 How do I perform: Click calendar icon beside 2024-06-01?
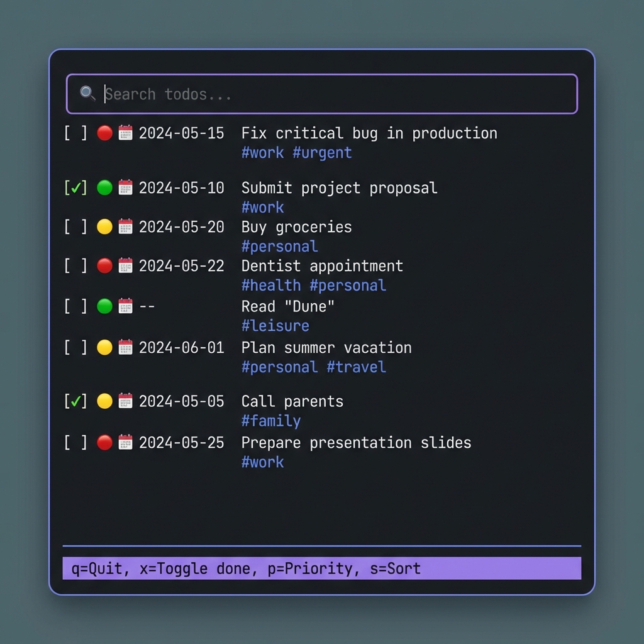[x=125, y=347]
